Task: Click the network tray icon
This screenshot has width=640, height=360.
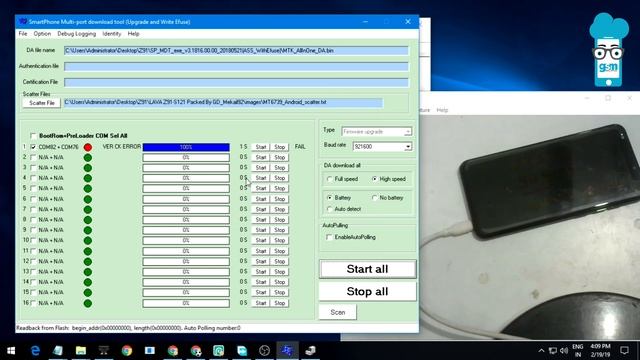Action: (x=553, y=351)
